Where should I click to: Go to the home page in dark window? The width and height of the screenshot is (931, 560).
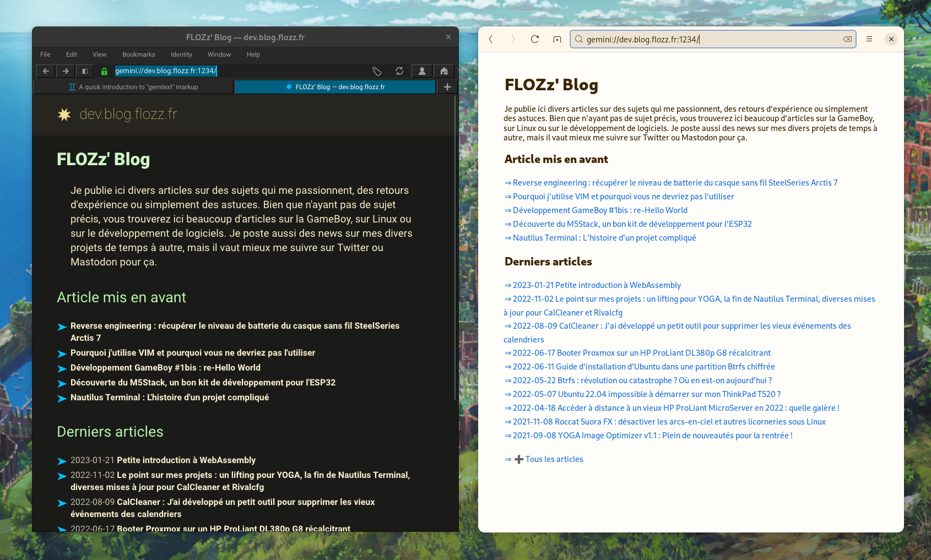(444, 71)
